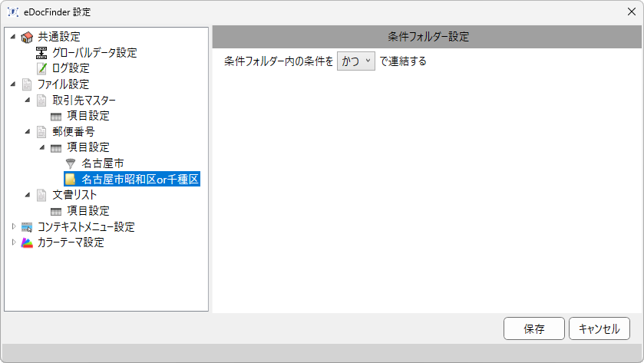Select グローバルデータ設定 in the tree
This screenshot has height=363, width=644.
pyautogui.click(x=94, y=53)
